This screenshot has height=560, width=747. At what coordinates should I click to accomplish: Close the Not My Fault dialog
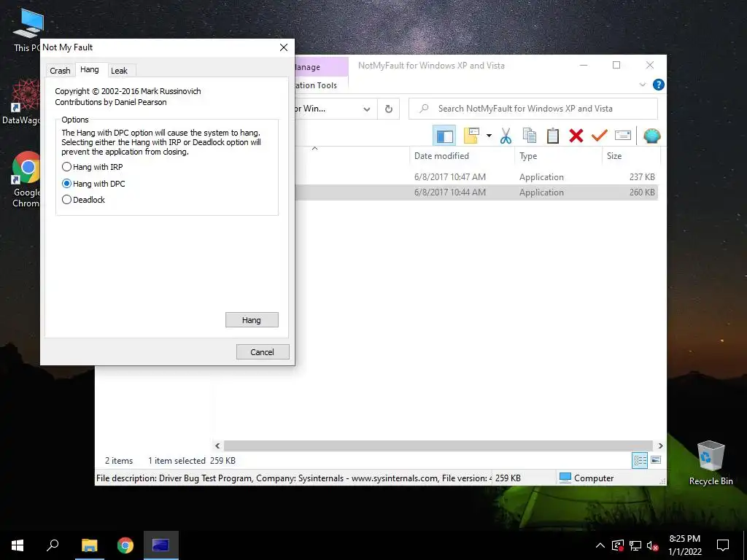point(284,47)
